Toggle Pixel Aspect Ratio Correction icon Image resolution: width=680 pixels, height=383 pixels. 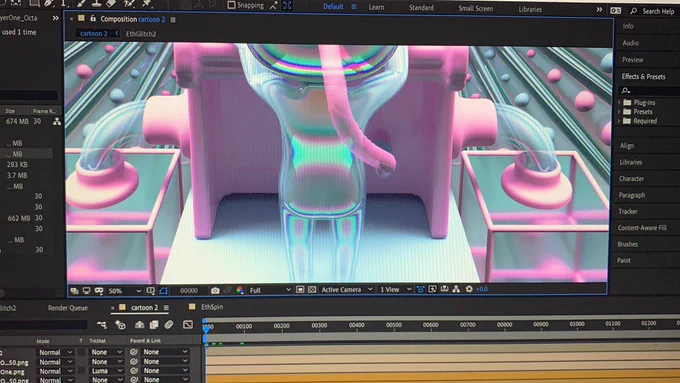click(420, 289)
